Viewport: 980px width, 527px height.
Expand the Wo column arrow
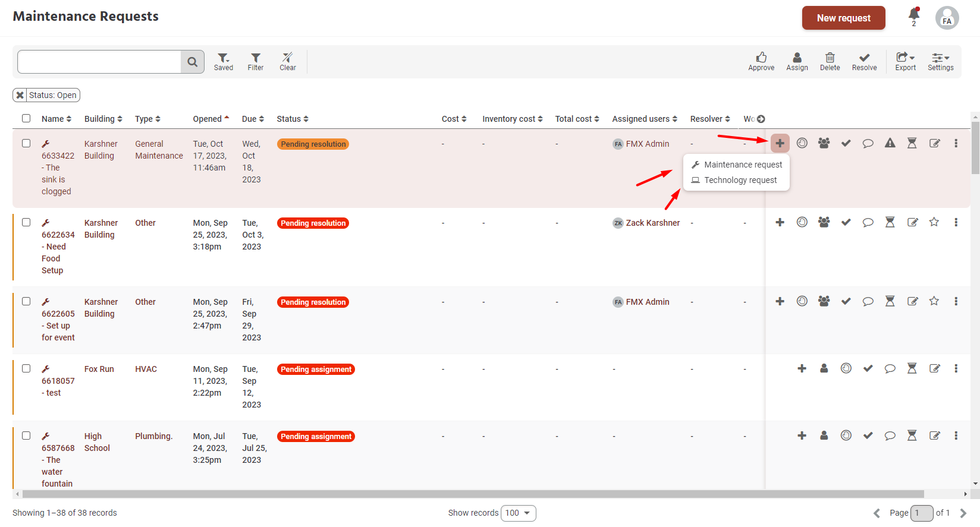click(761, 119)
